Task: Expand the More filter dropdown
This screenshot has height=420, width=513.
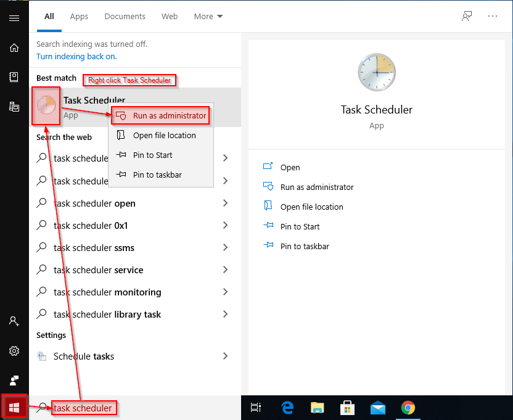Action: (208, 17)
